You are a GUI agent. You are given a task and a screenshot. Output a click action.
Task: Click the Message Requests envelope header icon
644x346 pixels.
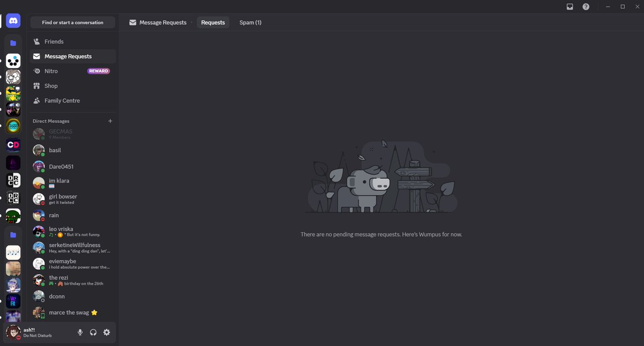click(x=133, y=23)
